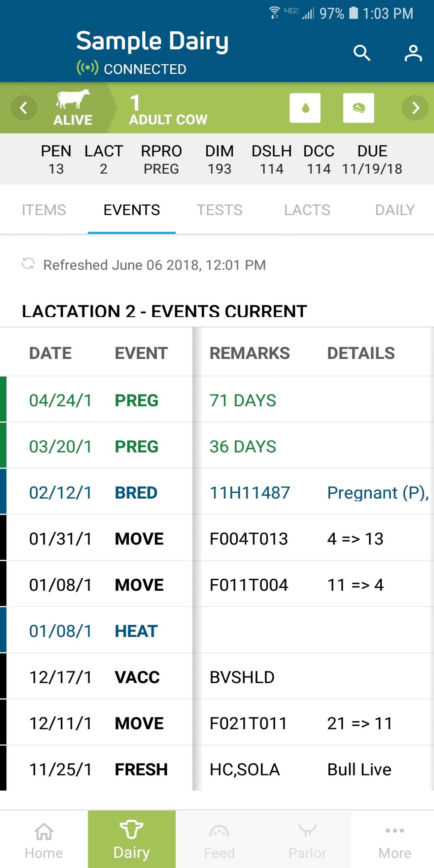Switch to the DAILY tab
Image resolution: width=434 pixels, height=868 pixels.
pos(395,210)
